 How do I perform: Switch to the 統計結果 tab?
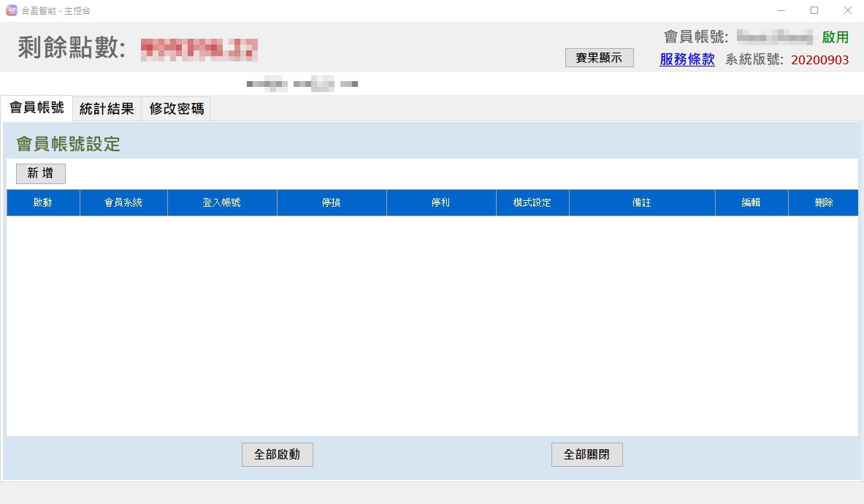click(107, 110)
